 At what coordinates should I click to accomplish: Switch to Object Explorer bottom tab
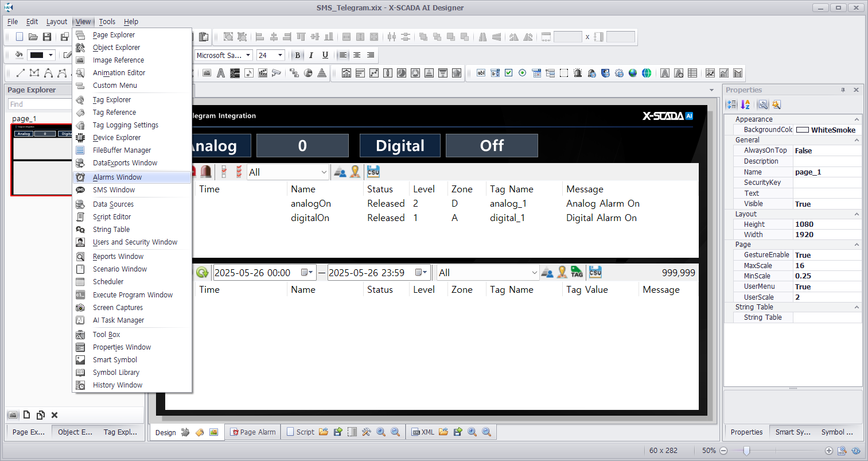pyautogui.click(x=75, y=432)
